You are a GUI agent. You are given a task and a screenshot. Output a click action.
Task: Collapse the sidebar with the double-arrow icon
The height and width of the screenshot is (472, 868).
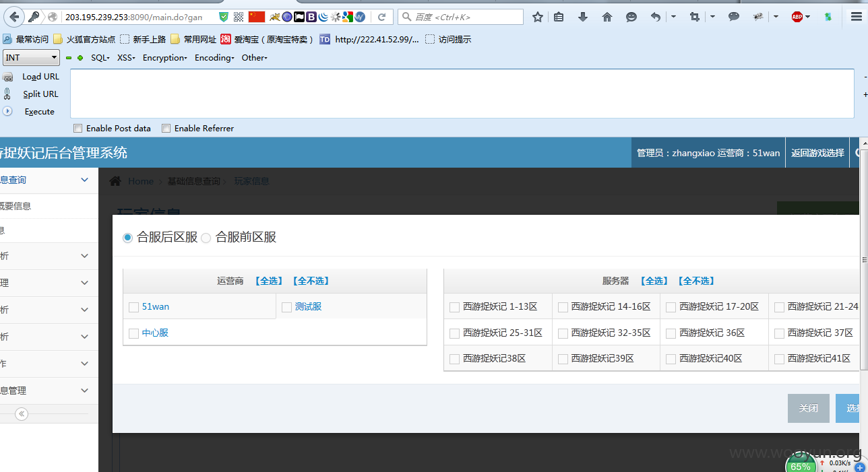point(22,414)
